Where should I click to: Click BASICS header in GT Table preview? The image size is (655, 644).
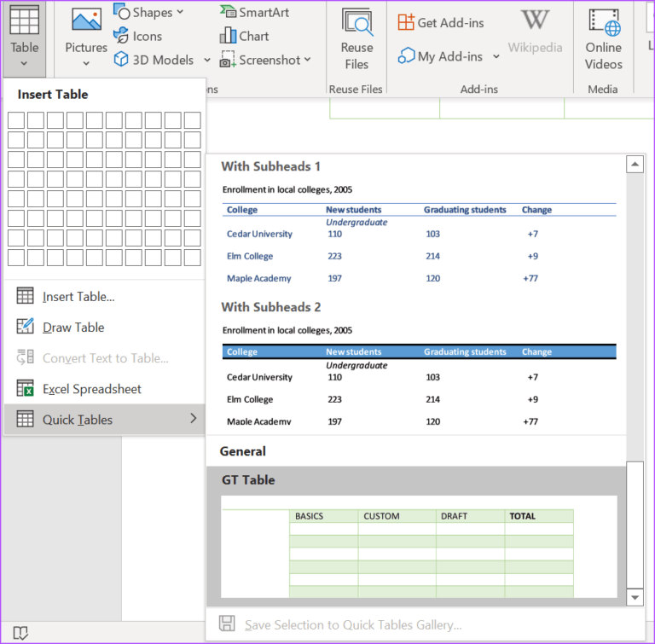pos(309,516)
